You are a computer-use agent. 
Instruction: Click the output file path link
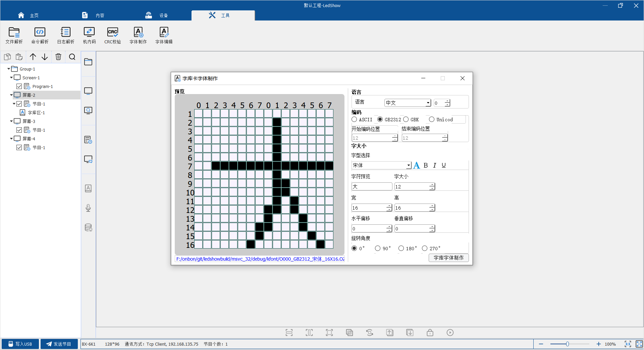[x=260, y=259]
